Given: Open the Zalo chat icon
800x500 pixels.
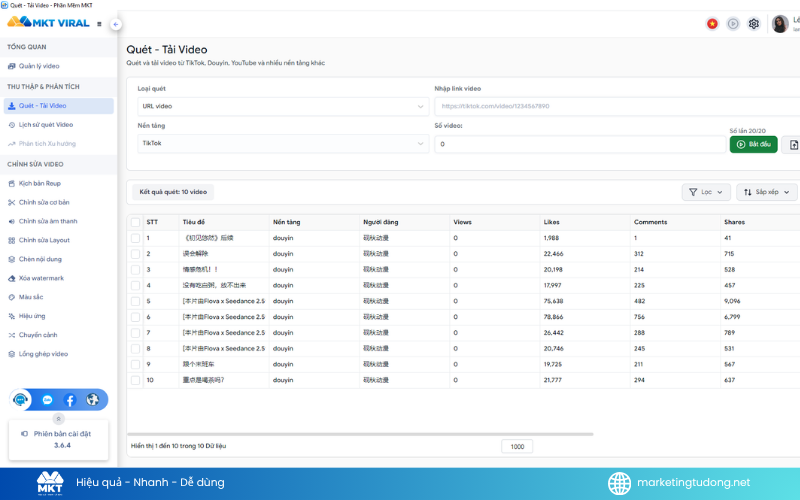Looking at the screenshot, I should tap(47, 400).
